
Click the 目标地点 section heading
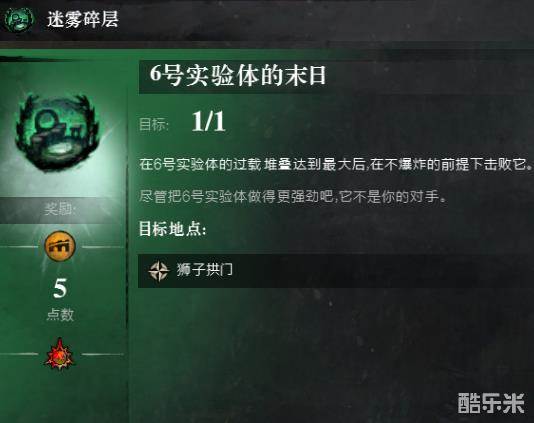click(172, 229)
